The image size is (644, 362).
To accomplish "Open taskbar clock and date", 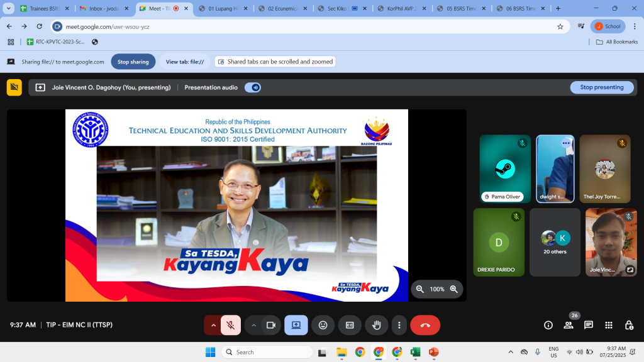I will coord(613,352).
